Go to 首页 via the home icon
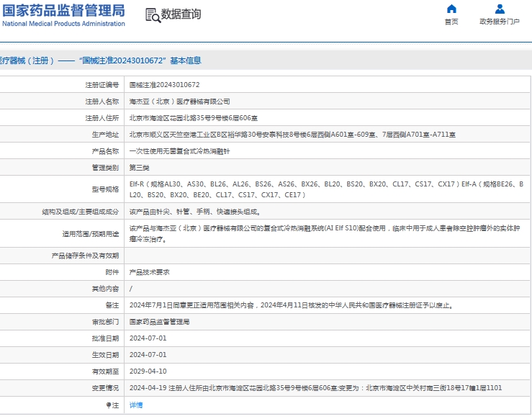532x419 pixels. coord(451,9)
